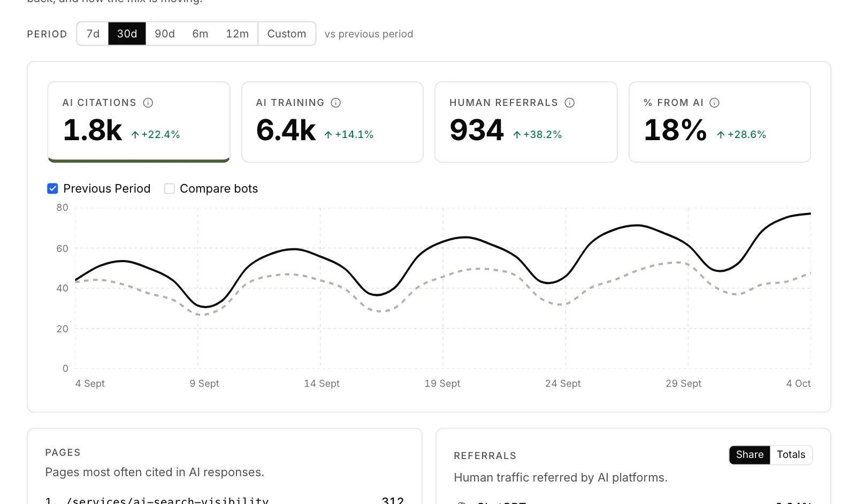Screen dimensions: 856x504
Task: Switch period to 12m
Action: coord(237,34)
